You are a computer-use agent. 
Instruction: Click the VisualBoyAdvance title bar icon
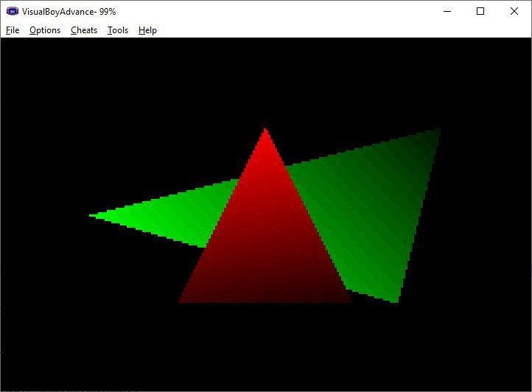13,11
